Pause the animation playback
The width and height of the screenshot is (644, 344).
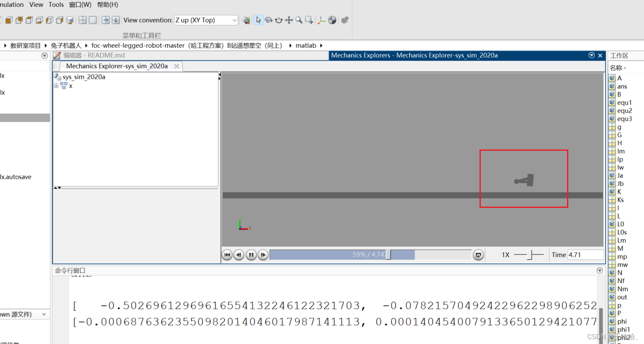pos(251,255)
